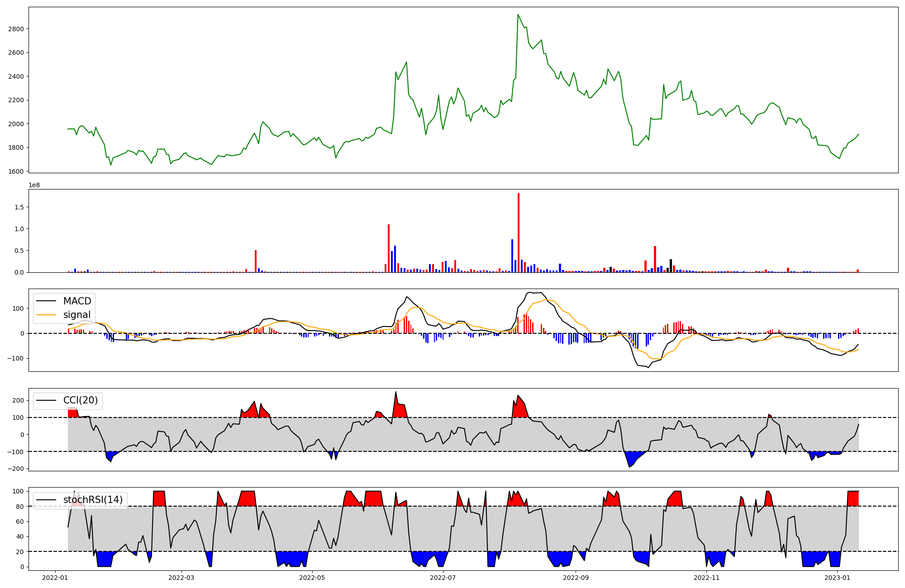Click the 2022-09 date axis label

click(x=576, y=578)
